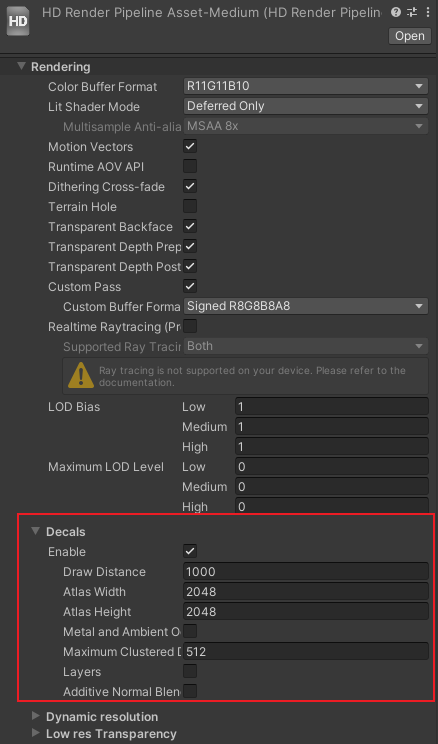Collapse the Rendering section
Viewport: 438px width, 744px height.
click(21, 66)
